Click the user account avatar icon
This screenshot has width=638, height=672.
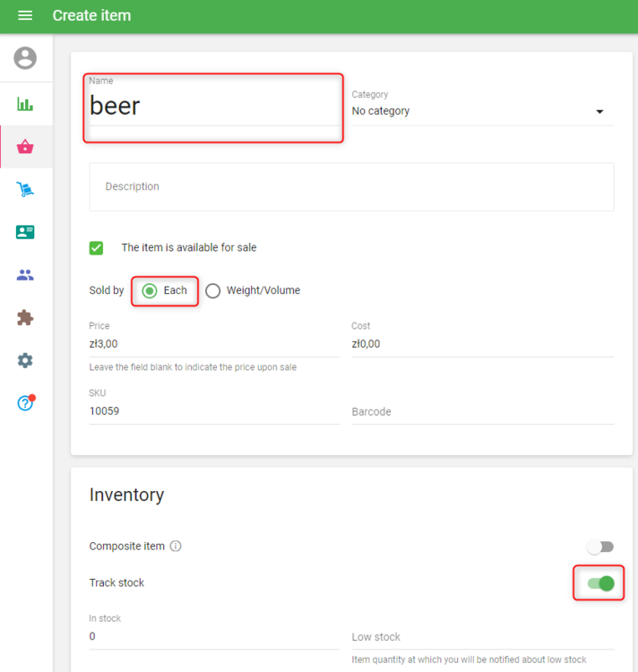pos(25,58)
